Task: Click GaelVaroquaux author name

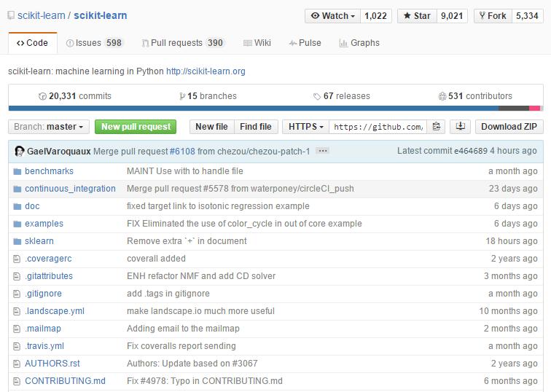Action: (x=59, y=152)
